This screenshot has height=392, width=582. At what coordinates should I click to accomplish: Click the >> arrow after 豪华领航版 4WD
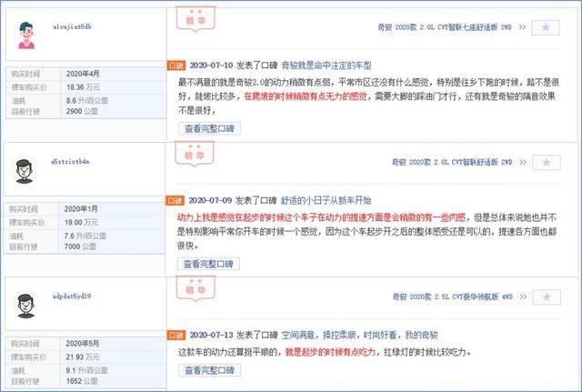pos(524,297)
